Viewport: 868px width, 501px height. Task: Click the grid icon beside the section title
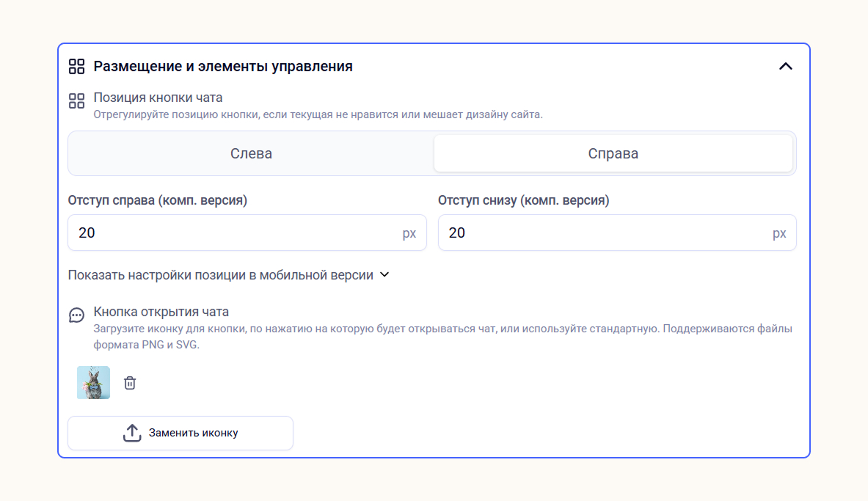click(76, 67)
